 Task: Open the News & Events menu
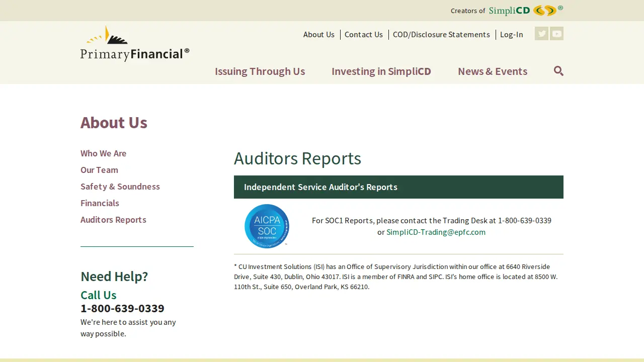tap(493, 71)
